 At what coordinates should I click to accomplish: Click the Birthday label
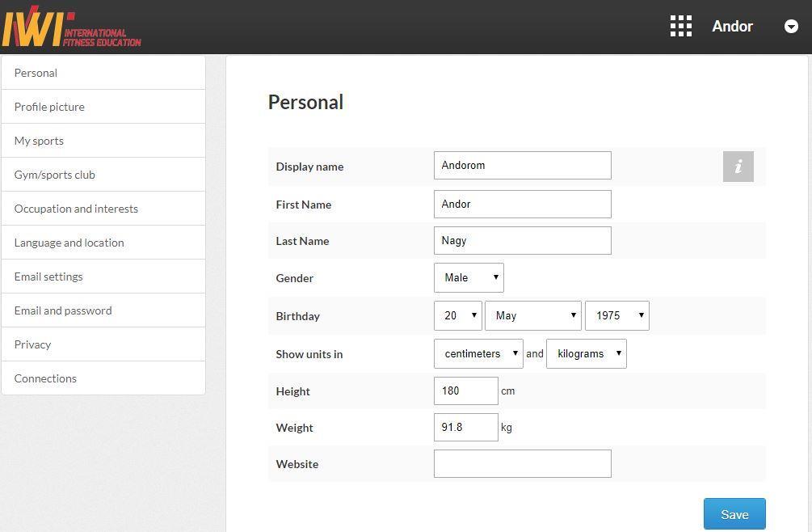298,316
